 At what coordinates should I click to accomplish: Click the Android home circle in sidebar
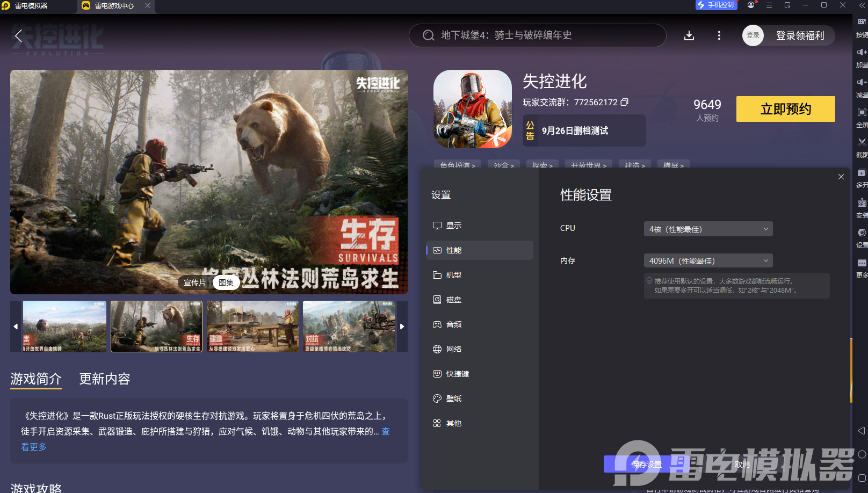tap(862, 454)
